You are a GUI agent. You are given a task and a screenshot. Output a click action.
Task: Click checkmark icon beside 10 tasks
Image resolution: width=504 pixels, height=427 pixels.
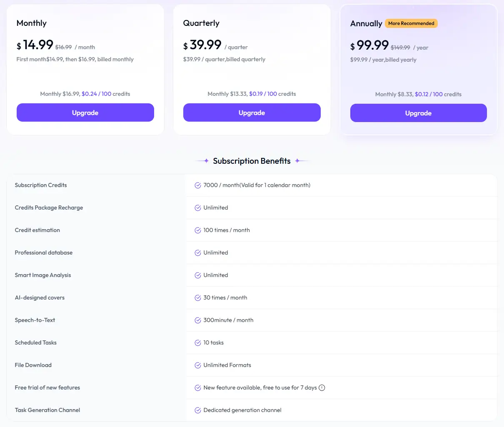tap(198, 343)
